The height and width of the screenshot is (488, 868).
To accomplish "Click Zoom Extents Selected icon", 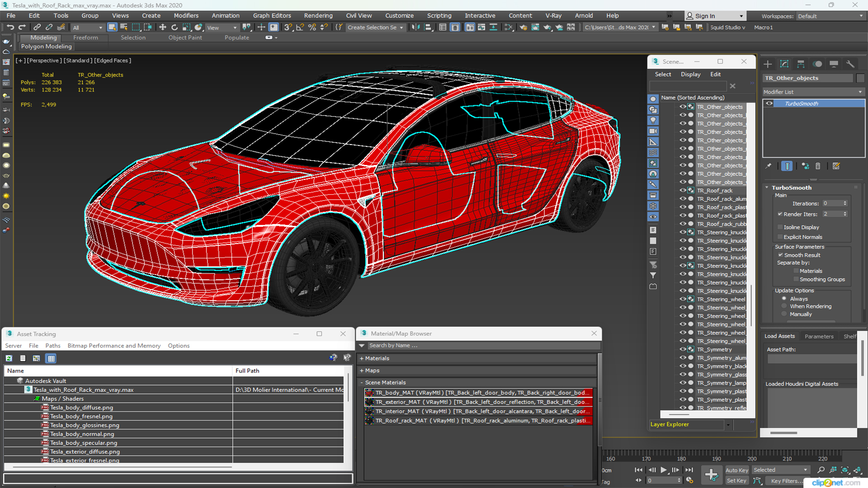I will [x=845, y=470].
